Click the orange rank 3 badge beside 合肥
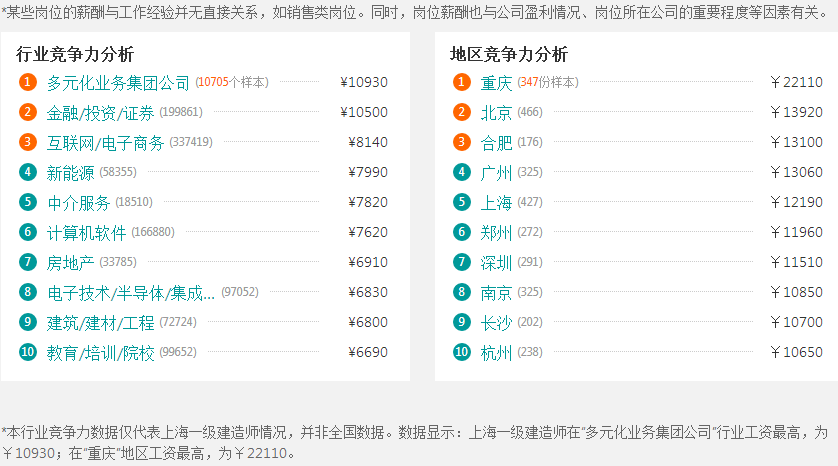This screenshot has height=466, width=838. (x=462, y=142)
